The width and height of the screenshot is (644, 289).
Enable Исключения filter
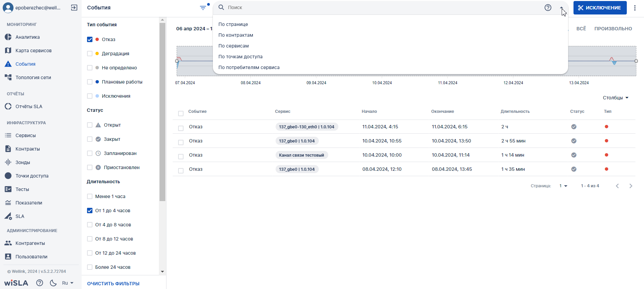(x=90, y=96)
